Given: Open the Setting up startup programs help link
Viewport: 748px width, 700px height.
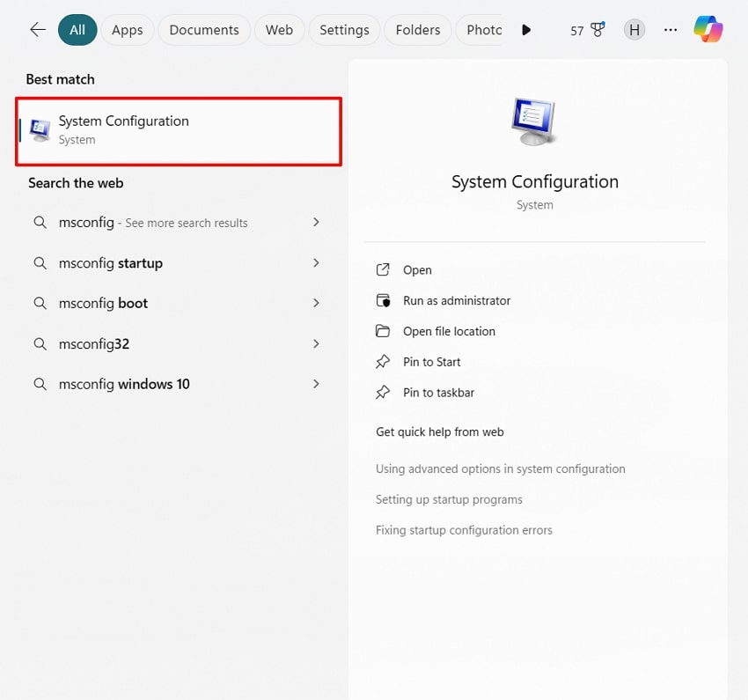Looking at the screenshot, I should click(450, 498).
